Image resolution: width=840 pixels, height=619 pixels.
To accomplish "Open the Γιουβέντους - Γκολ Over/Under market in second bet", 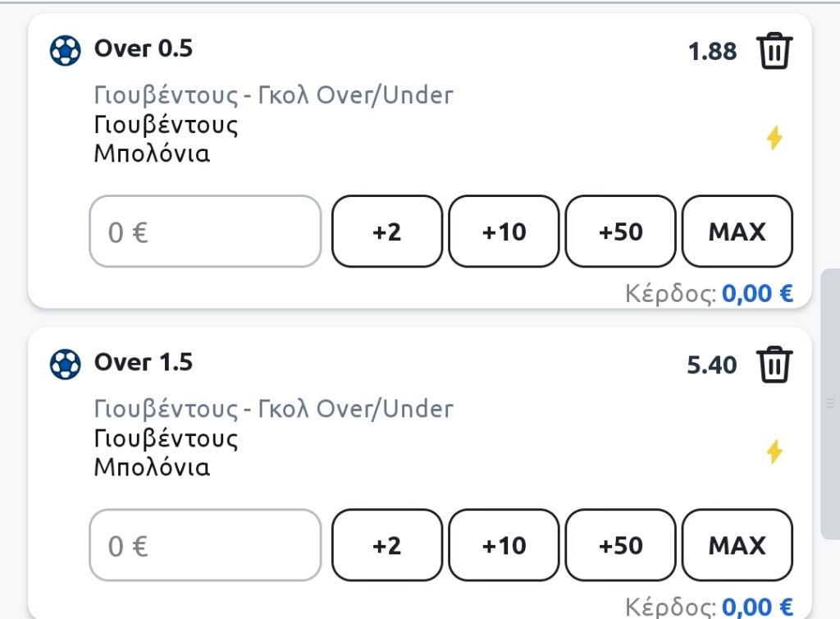I will (x=274, y=409).
